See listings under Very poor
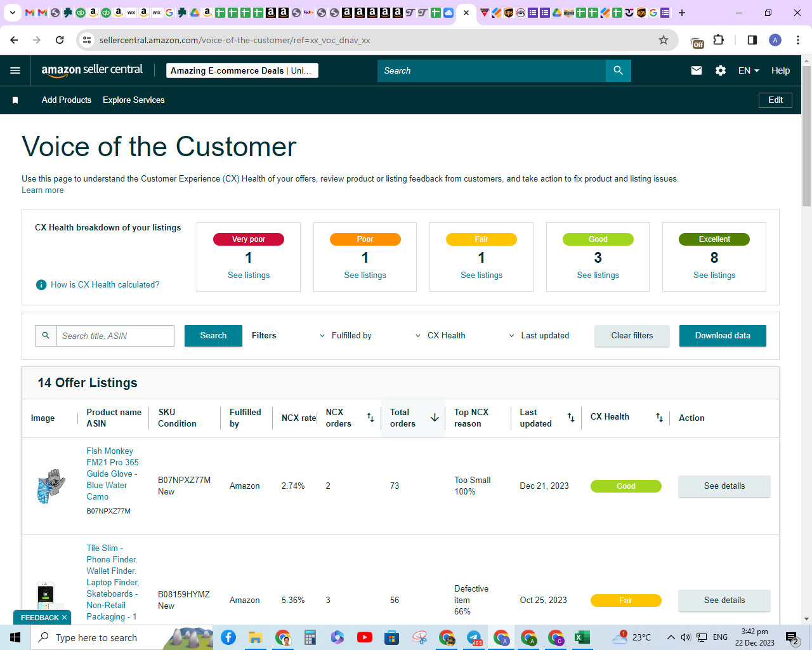 click(x=249, y=275)
